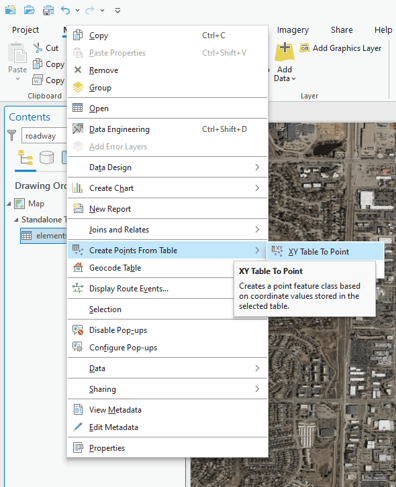Click the Redo arrow icon
The height and width of the screenshot is (487, 396).
click(x=90, y=11)
